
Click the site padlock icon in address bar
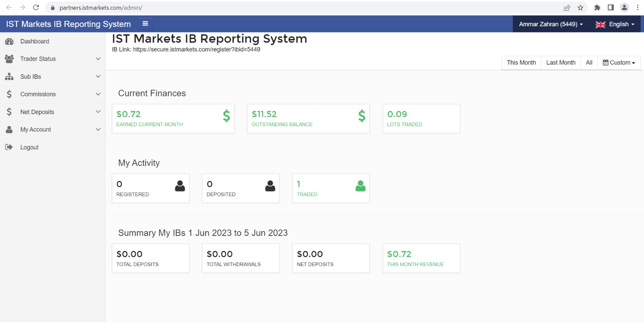tap(52, 8)
